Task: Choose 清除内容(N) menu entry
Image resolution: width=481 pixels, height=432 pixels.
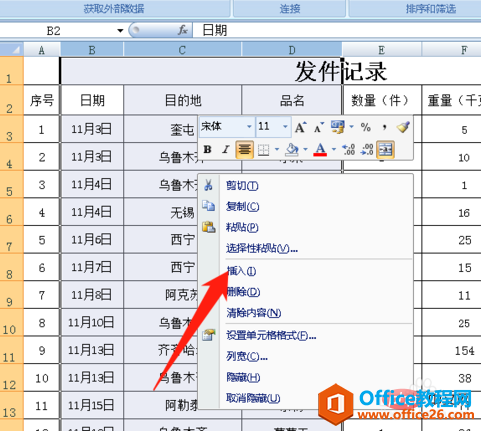Action: pos(254,313)
